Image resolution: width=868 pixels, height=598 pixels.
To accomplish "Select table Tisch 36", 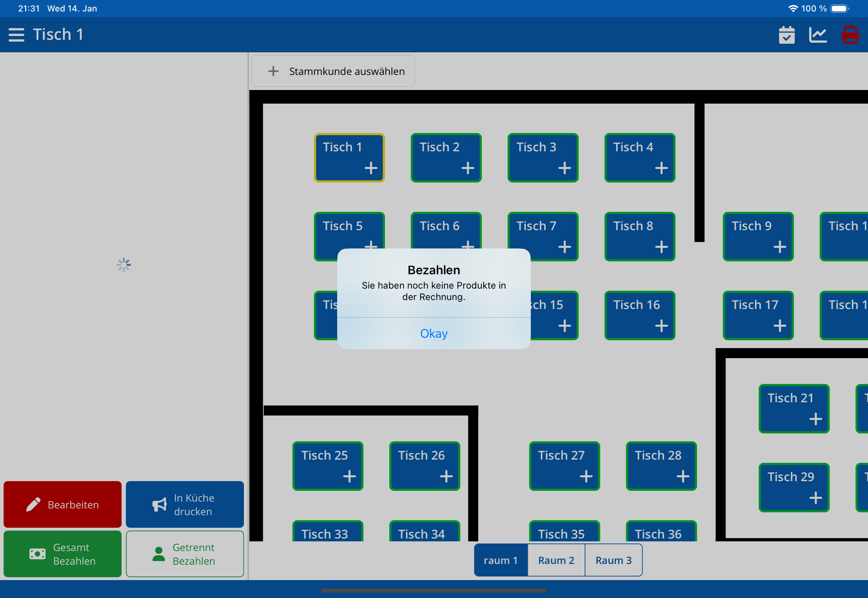I will click(661, 531).
